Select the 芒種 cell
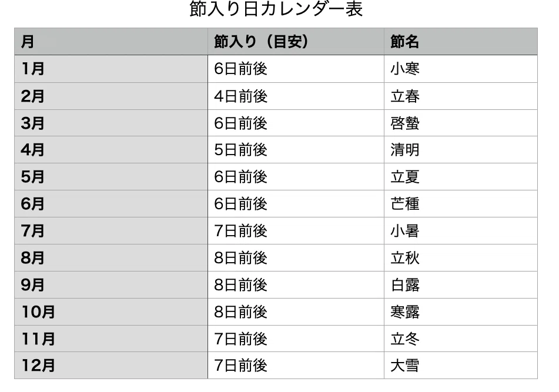Image resolution: width=559 pixels, height=392 pixels. pos(461,204)
